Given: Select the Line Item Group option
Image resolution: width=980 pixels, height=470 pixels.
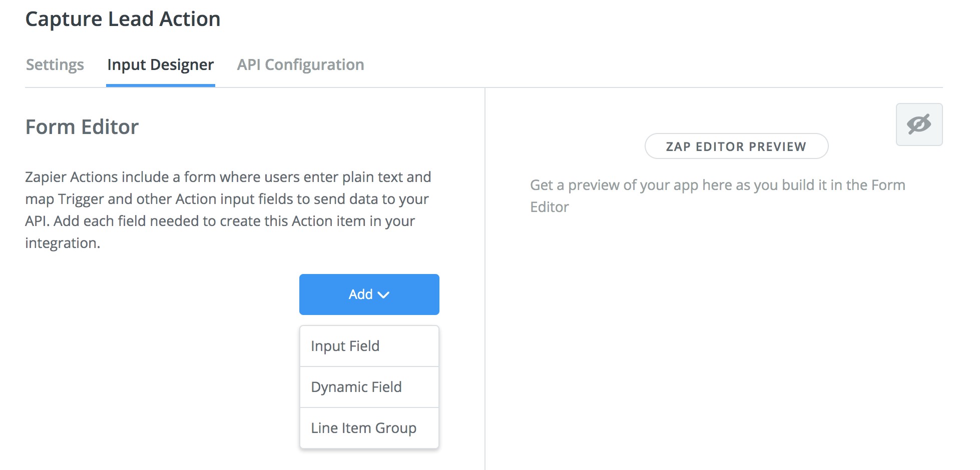Looking at the screenshot, I should pos(364,428).
